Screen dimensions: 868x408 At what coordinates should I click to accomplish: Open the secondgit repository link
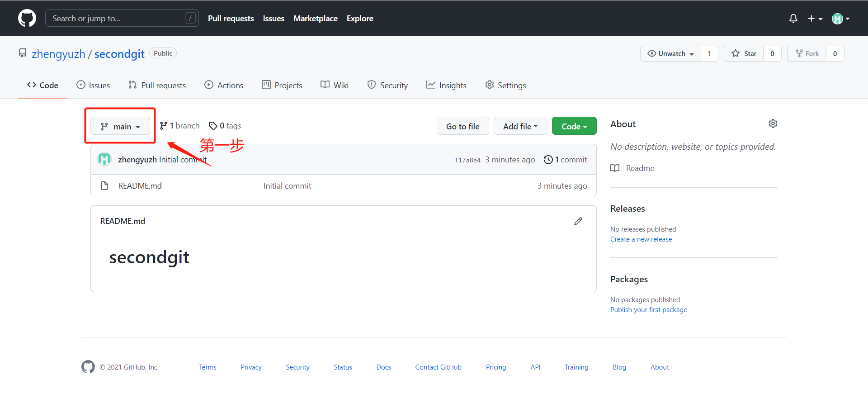[x=119, y=54]
